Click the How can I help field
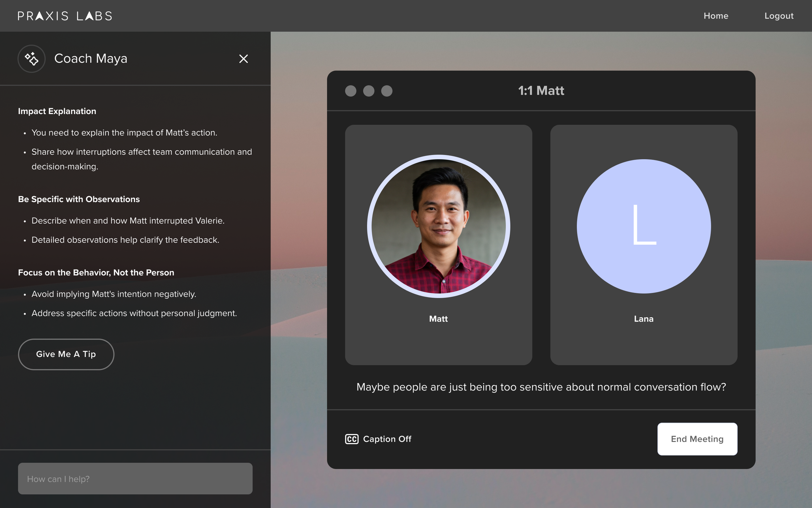The width and height of the screenshot is (812, 508). 135,478
